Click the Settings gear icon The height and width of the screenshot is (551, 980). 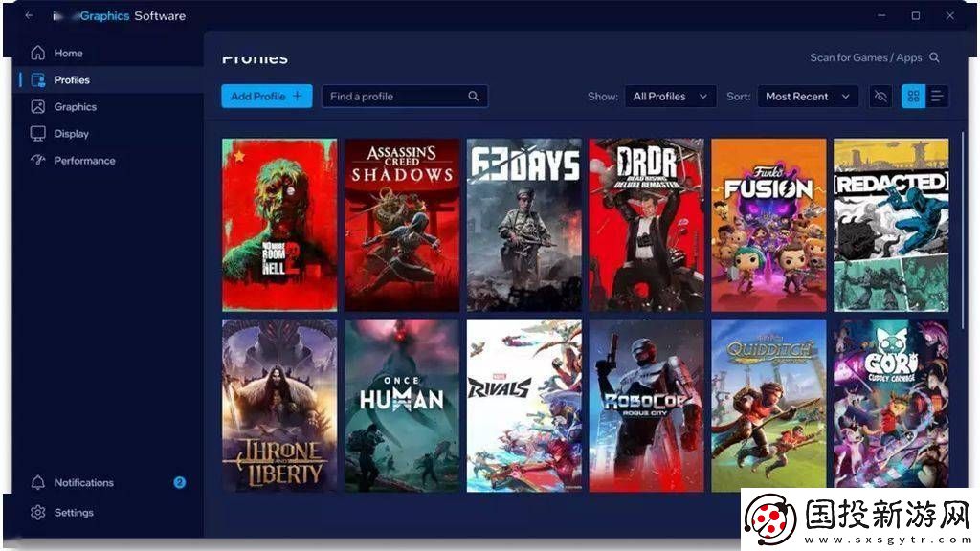point(38,513)
